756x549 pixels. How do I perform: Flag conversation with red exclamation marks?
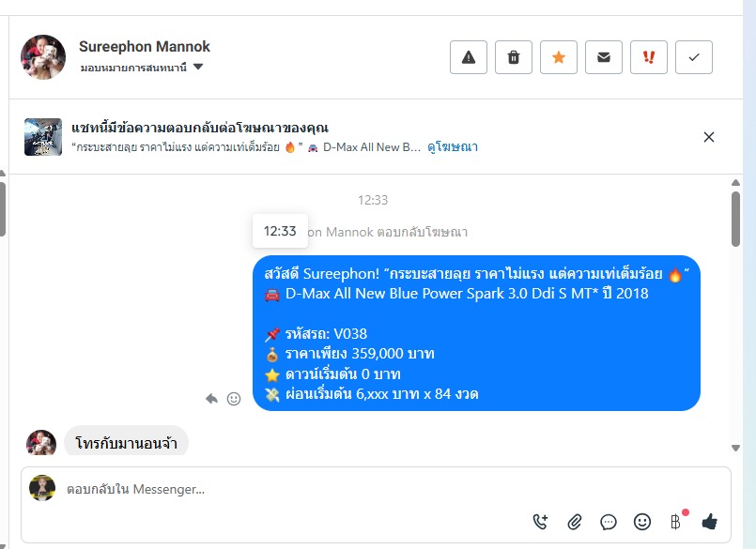coord(649,57)
